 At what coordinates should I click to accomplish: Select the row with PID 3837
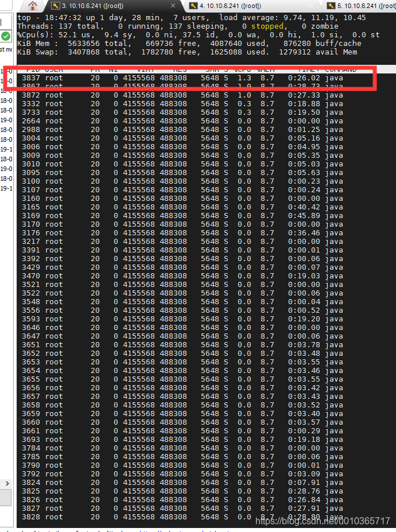tap(183, 78)
